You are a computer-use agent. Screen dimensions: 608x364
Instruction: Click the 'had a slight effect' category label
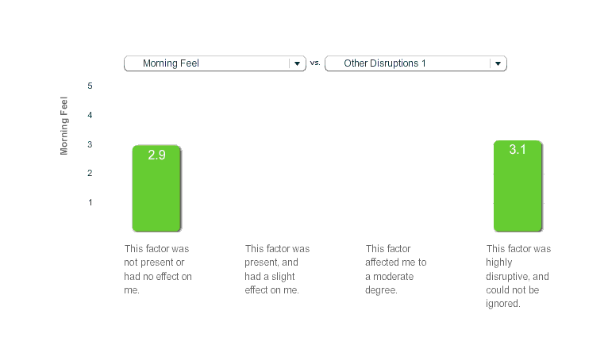tap(277, 270)
